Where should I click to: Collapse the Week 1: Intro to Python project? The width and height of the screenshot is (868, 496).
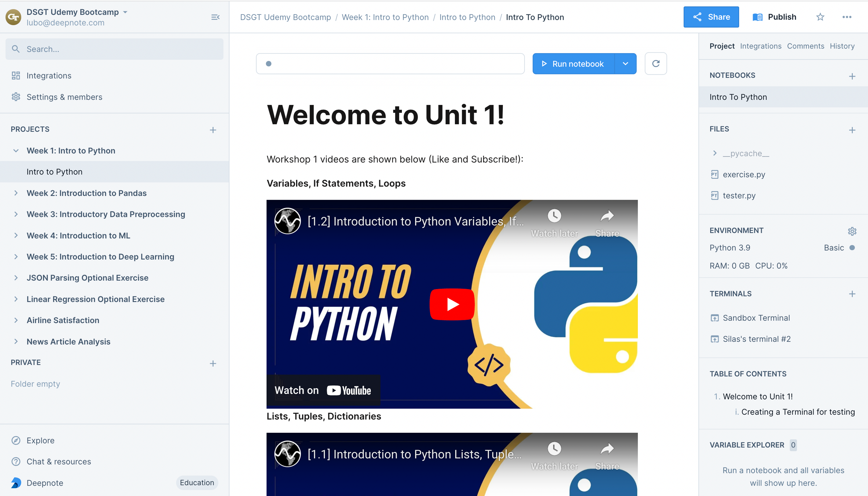(16, 150)
